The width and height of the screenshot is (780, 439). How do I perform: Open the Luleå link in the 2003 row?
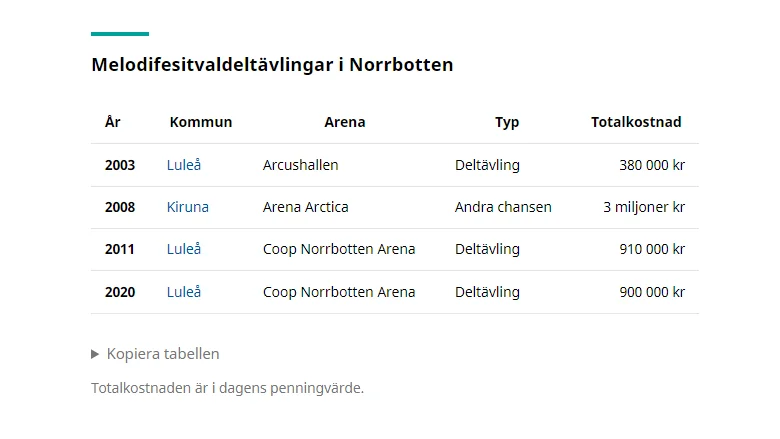[x=184, y=165]
